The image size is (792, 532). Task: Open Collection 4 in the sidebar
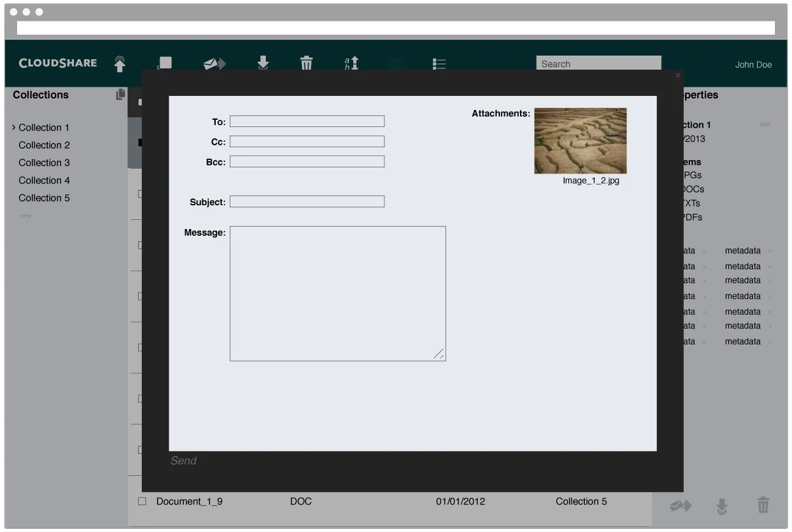pyautogui.click(x=44, y=180)
